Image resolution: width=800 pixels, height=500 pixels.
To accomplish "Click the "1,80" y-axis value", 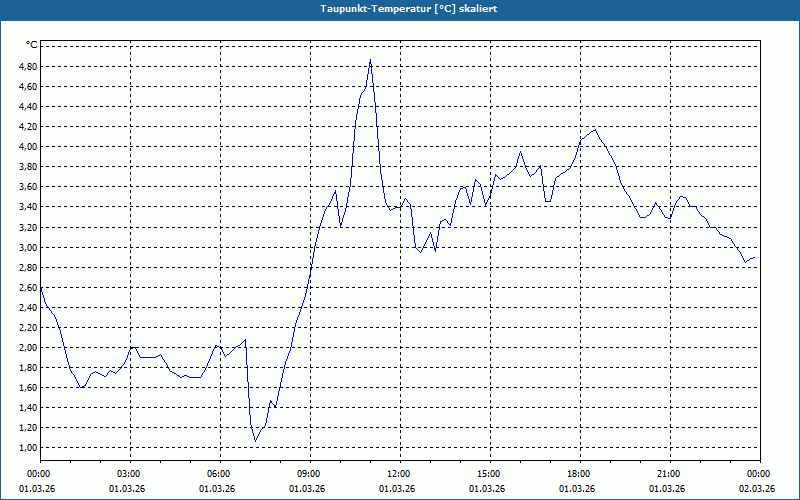I will coord(28,368).
